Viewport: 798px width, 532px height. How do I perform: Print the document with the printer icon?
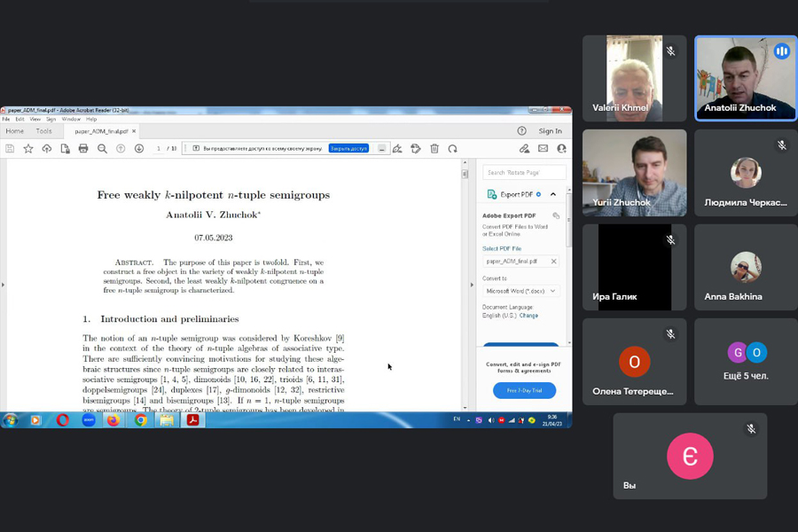83,149
